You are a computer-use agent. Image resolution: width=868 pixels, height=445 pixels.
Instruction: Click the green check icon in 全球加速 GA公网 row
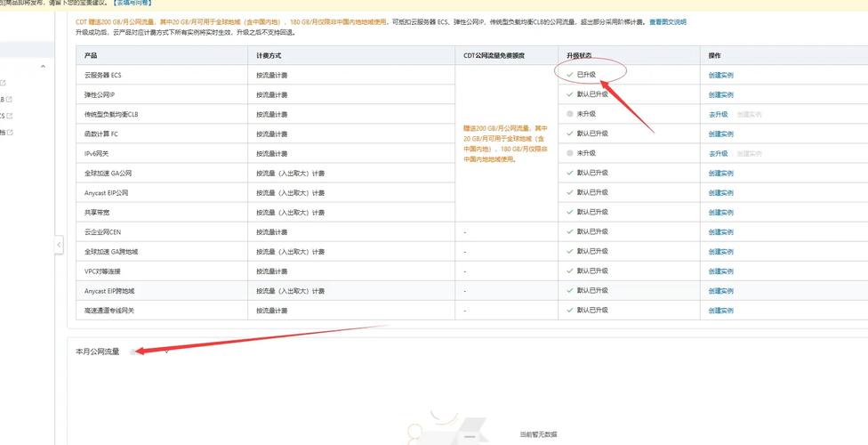(569, 173)
